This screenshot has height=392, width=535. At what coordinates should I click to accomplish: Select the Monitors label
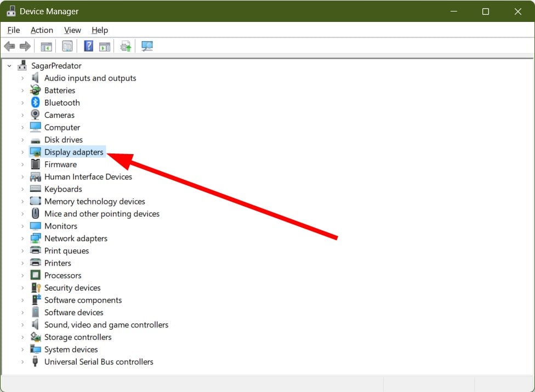tap(61, 226)
